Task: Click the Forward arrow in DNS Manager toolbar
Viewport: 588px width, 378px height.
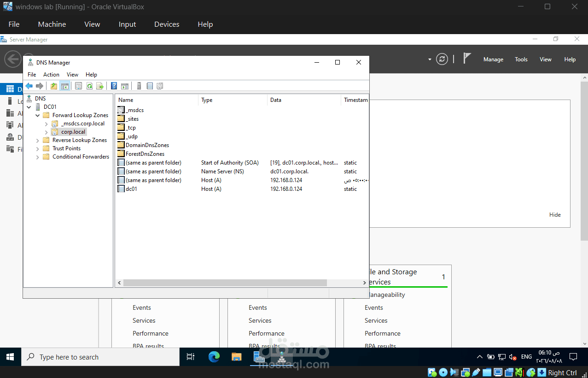Action: 40,86
